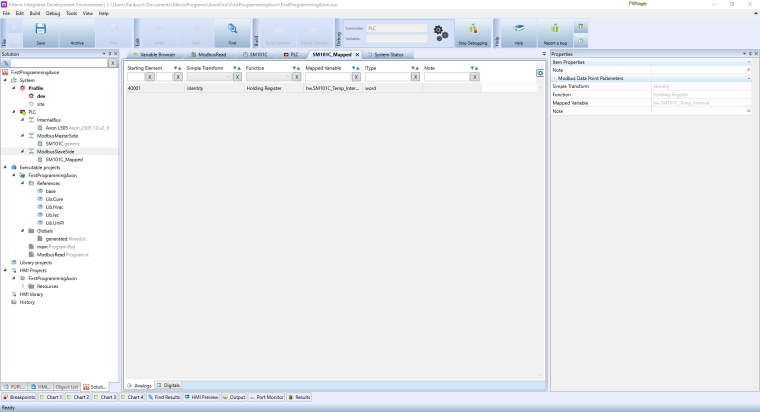The width and height of the screenshot is (760, 412).
Task: Click the 40001 starting element cell
Action: point(154,88)
